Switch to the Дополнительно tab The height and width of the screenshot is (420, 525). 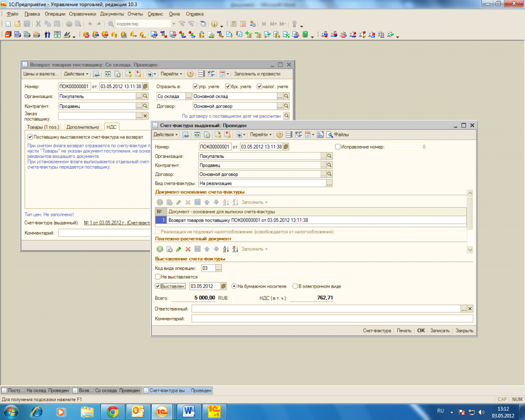[82, 127]
